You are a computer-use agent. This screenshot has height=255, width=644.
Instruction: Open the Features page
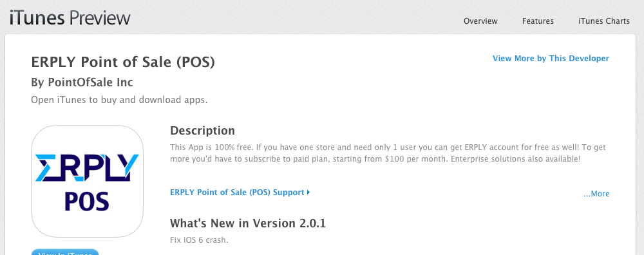pyautogui.click(x=538, y=21)
